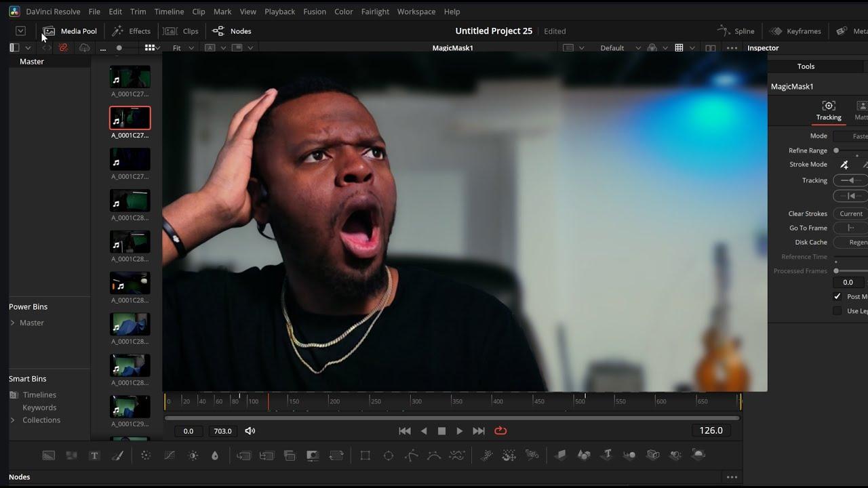Click the speaker volume icon

[x=250, y=431]
